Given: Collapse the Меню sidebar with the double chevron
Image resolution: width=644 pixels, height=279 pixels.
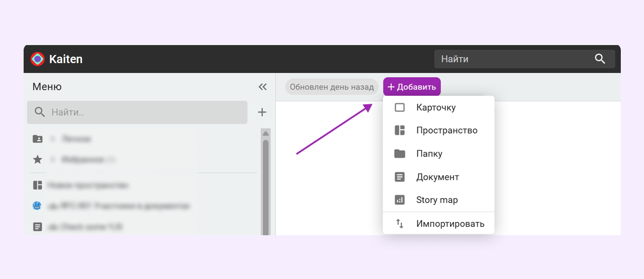Looking at the screenshot, I should tap(262, 87).
